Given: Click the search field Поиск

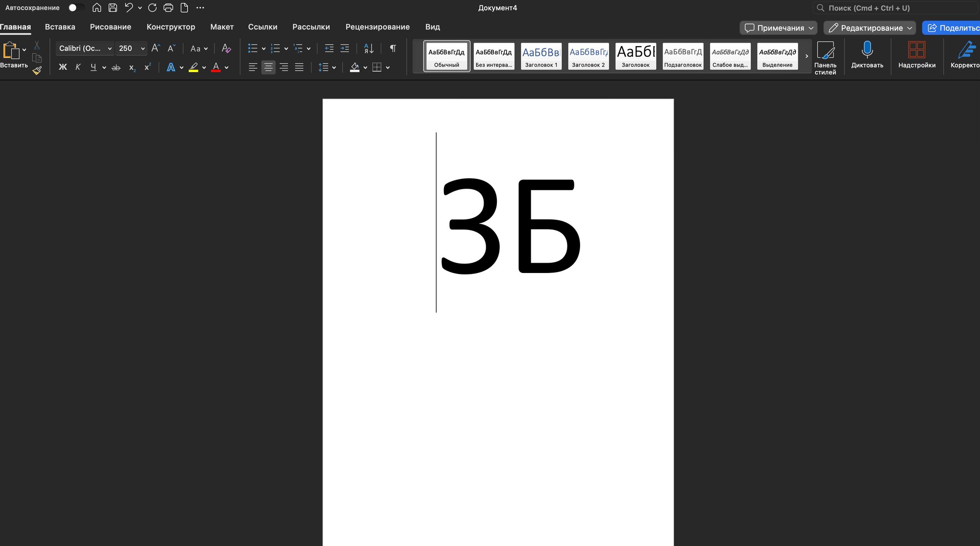Looking at the screenshot, I should (896, 8).
